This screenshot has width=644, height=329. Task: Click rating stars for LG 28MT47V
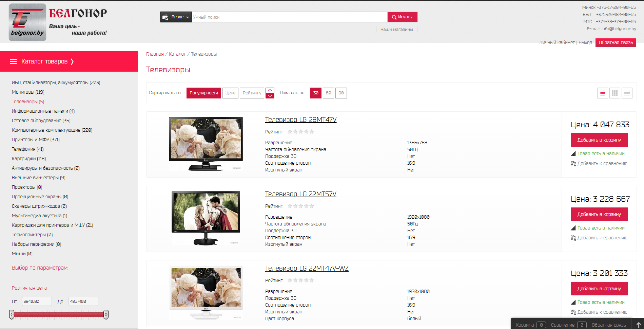coord(301,132)
